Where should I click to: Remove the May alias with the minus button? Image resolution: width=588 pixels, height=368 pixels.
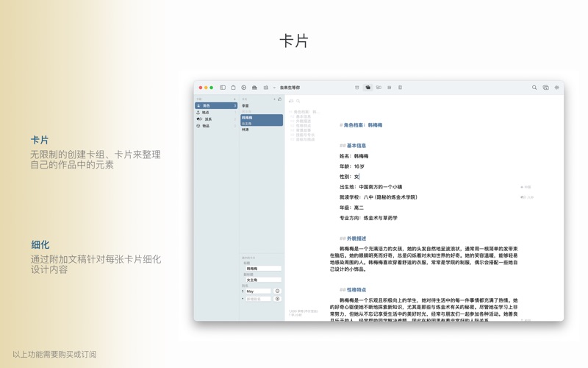pos(278,291)
